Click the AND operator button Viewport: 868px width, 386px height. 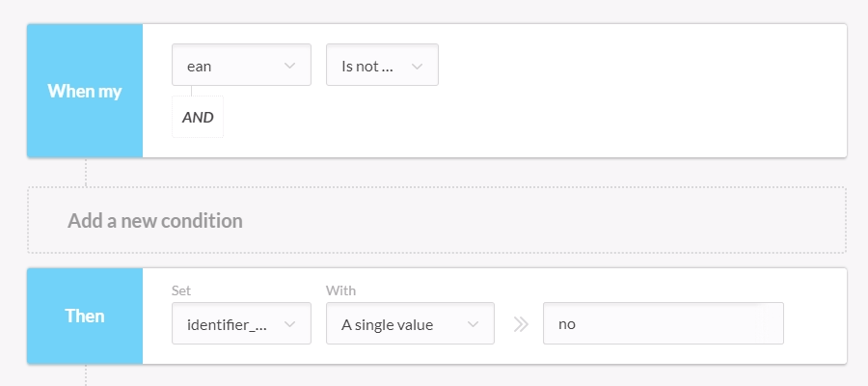point(198,117)
